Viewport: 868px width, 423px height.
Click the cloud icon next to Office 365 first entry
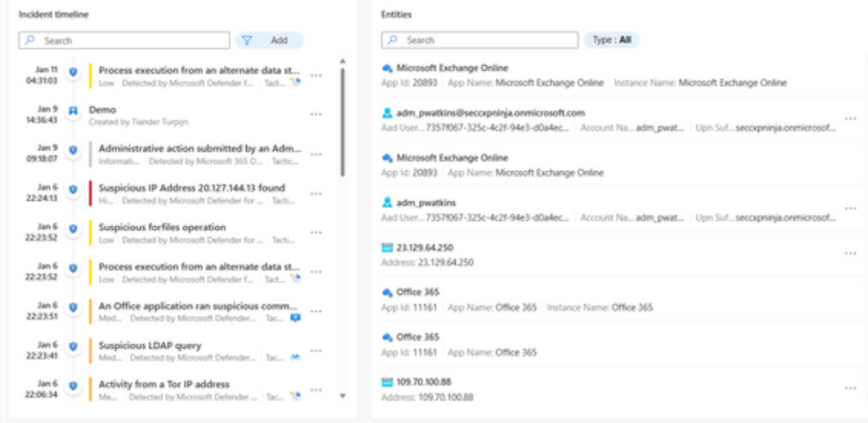[x=387, y=292]
